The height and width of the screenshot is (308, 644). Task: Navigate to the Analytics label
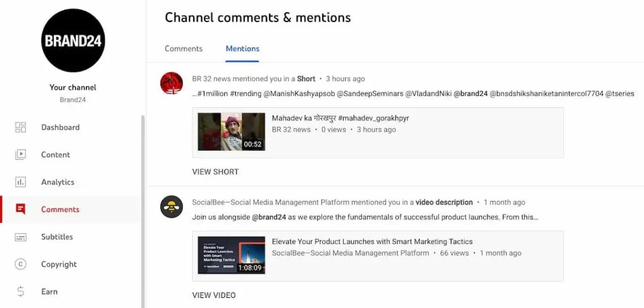(58, 182)
